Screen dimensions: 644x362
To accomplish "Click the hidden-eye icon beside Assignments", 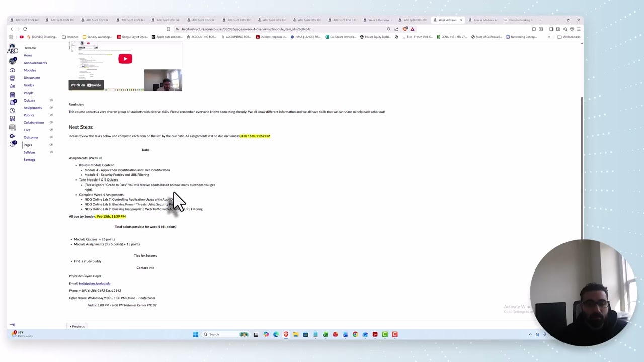I will point(51,108).
